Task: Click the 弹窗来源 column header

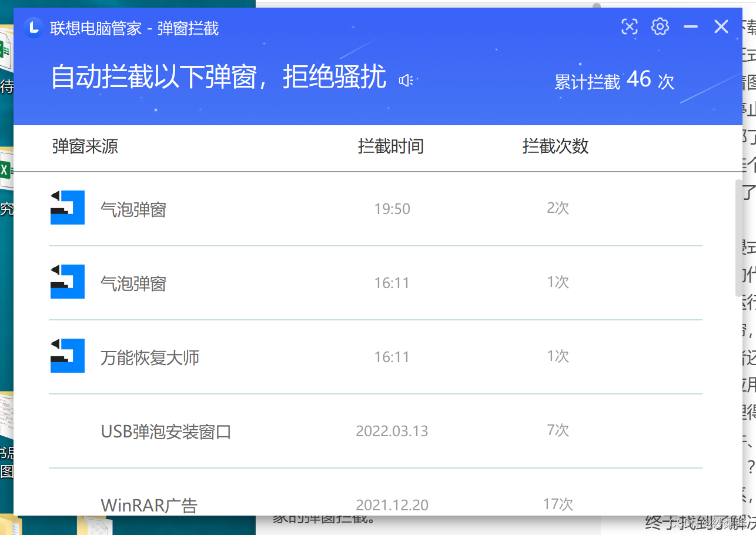Action: click(x=85, y=146)
